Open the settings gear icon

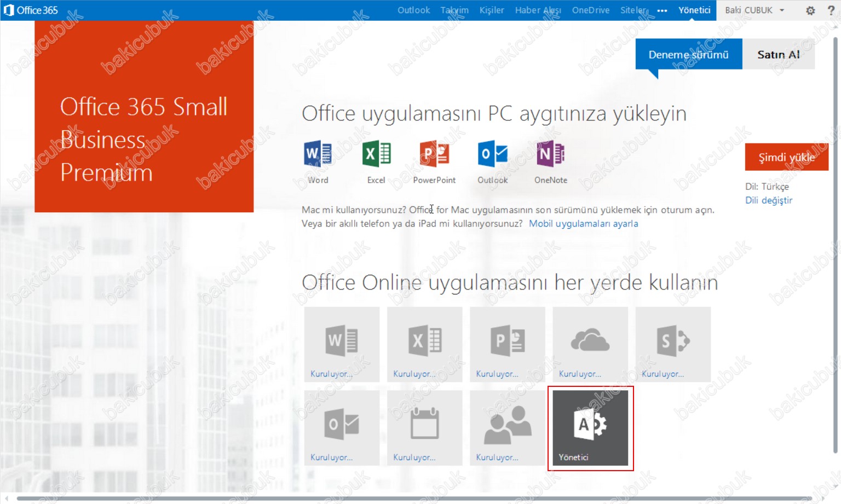coord(810,10)
